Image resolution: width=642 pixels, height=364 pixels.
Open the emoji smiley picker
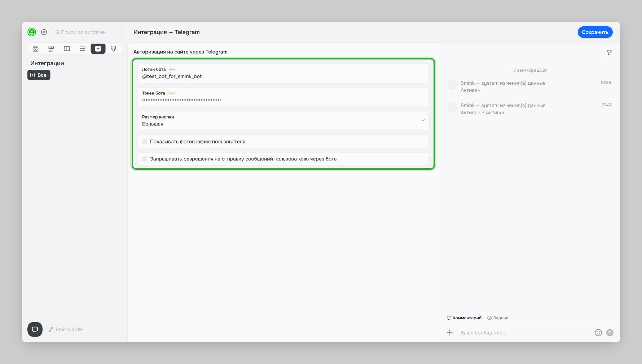(x=598, y=333)
